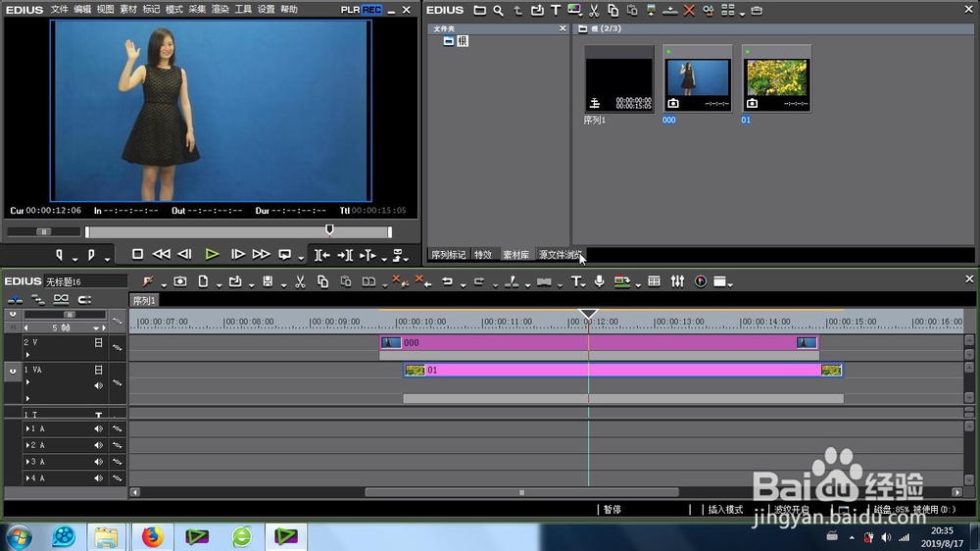Select the 01 flower clip thumbnail
The image size is (980, 551).
point(776,78)
